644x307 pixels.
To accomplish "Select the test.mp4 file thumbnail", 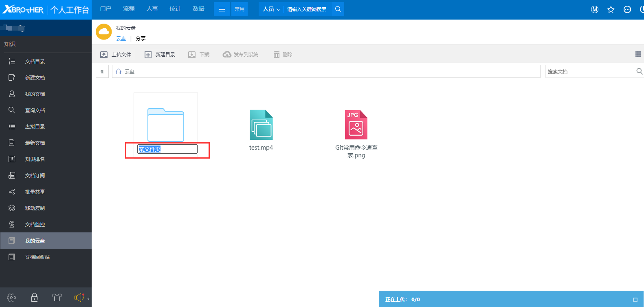I will (261, 125).
